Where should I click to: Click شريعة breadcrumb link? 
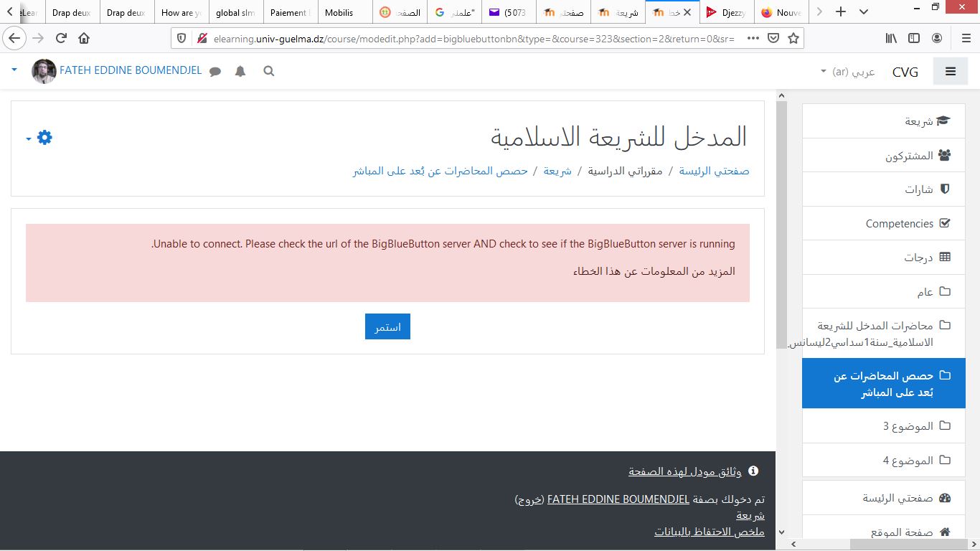click(x=557, y=171)
